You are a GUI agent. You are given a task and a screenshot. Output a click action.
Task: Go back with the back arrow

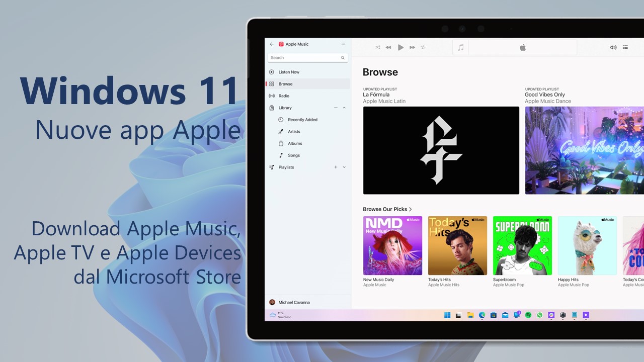pyautogui.click(x=272, y=44)
